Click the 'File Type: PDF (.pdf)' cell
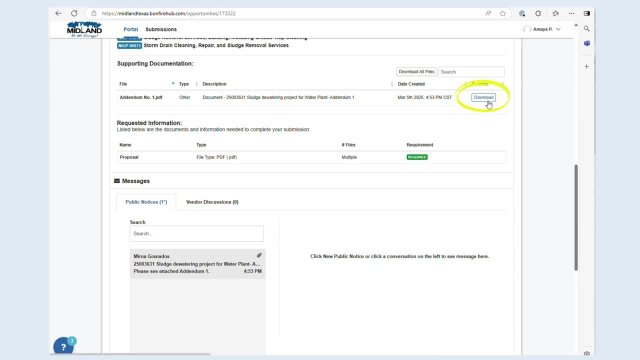This screenshot has width=640, height=360. 216,157
